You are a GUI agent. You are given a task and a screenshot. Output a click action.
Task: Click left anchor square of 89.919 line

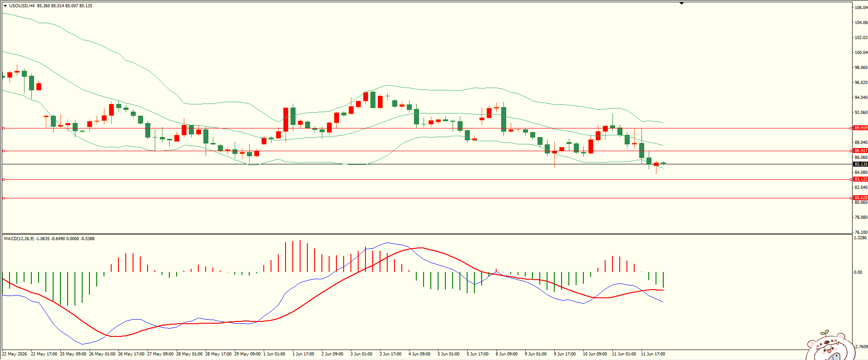coord(4,128)
